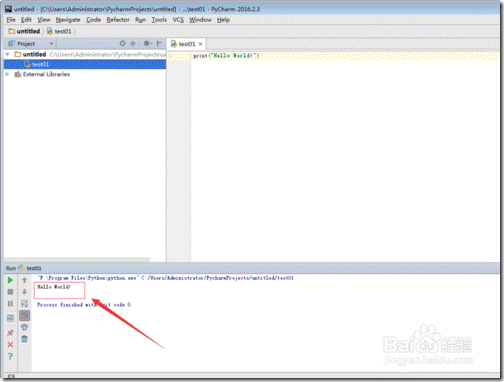
Task: Select the untitled root folder row
Action: [x=85, y=54]
